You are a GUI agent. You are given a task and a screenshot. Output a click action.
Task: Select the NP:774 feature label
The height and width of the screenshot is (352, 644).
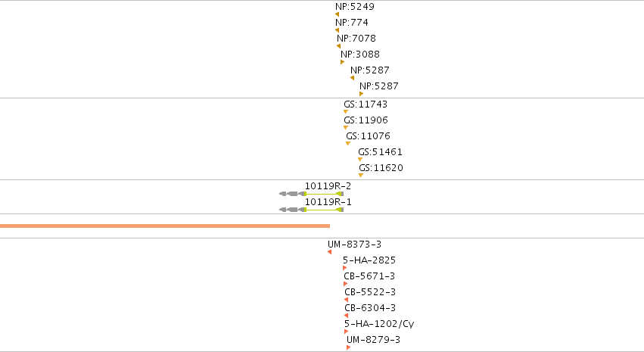tap(352, 23)
